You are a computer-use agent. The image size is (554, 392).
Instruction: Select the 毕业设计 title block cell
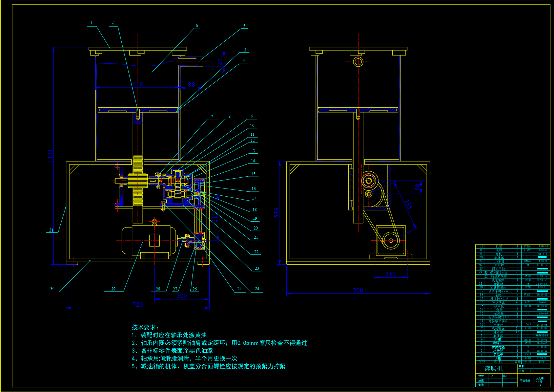click(x=525, y=380)
